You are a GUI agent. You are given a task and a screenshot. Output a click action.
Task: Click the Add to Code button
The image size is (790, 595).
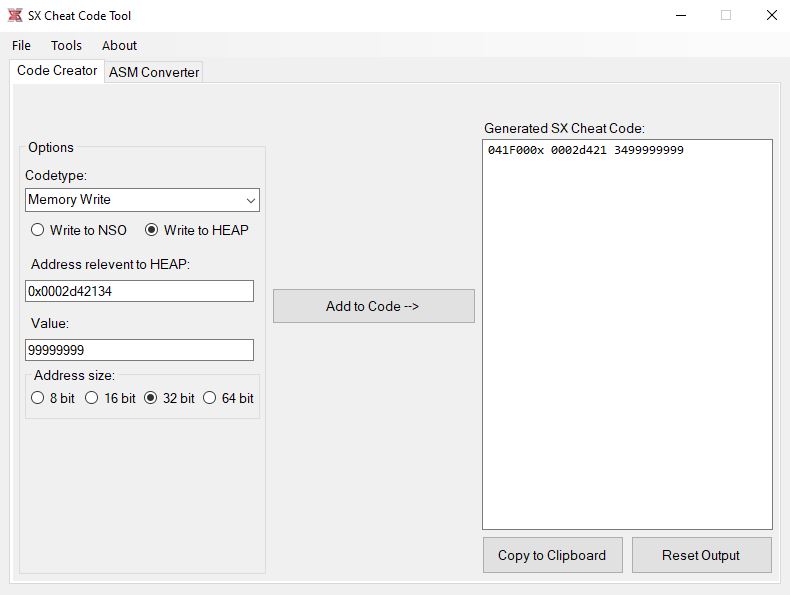[374, 306]
